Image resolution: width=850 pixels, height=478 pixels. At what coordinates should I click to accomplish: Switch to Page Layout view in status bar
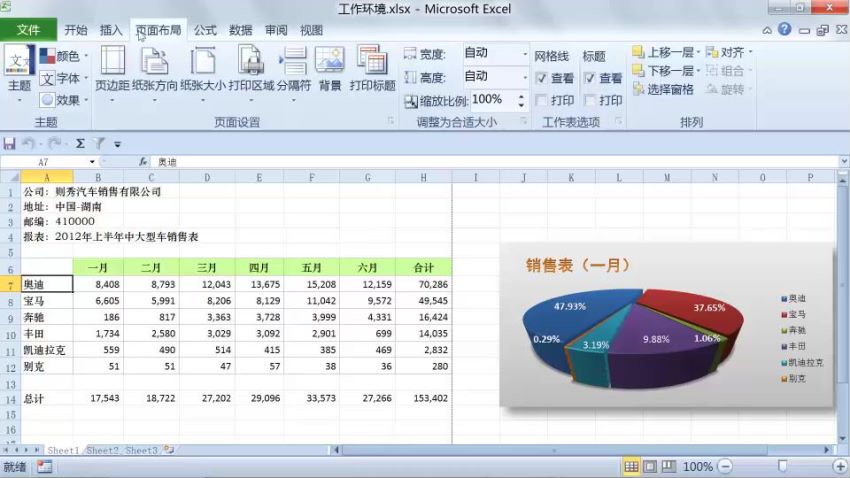coord(650,466)
